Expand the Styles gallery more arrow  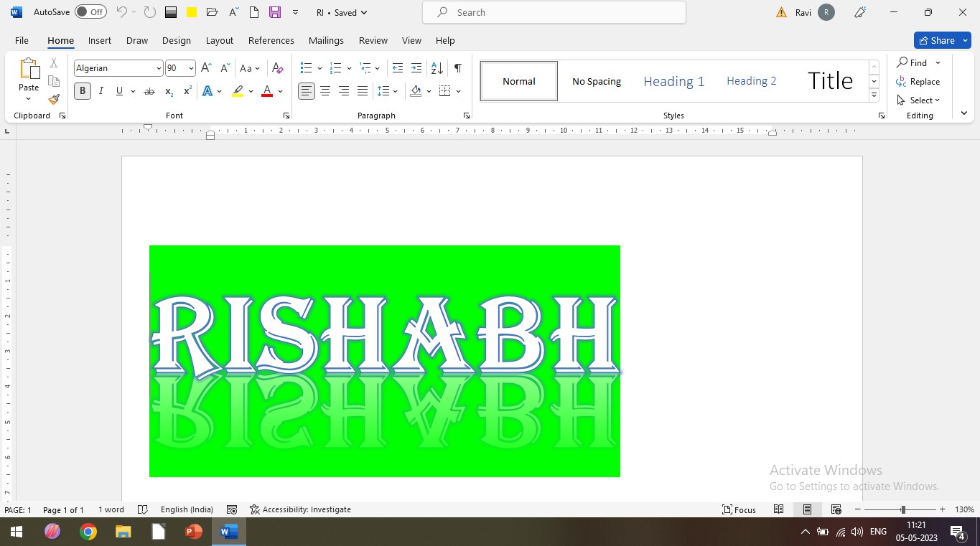[874, 95]
